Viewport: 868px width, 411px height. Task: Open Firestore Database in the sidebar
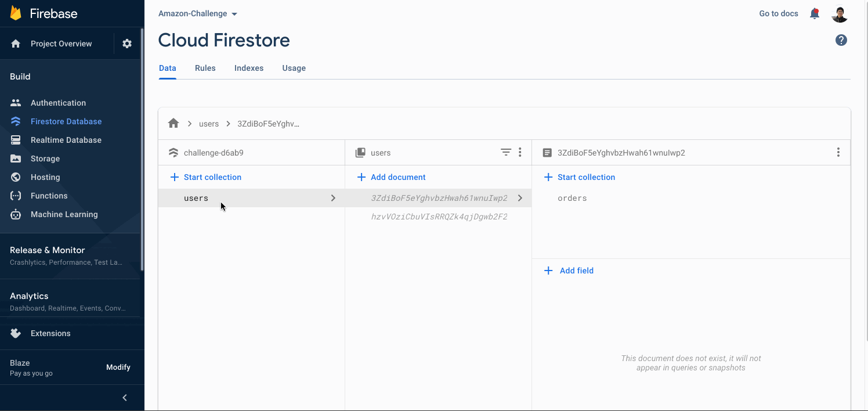(66, 121)
